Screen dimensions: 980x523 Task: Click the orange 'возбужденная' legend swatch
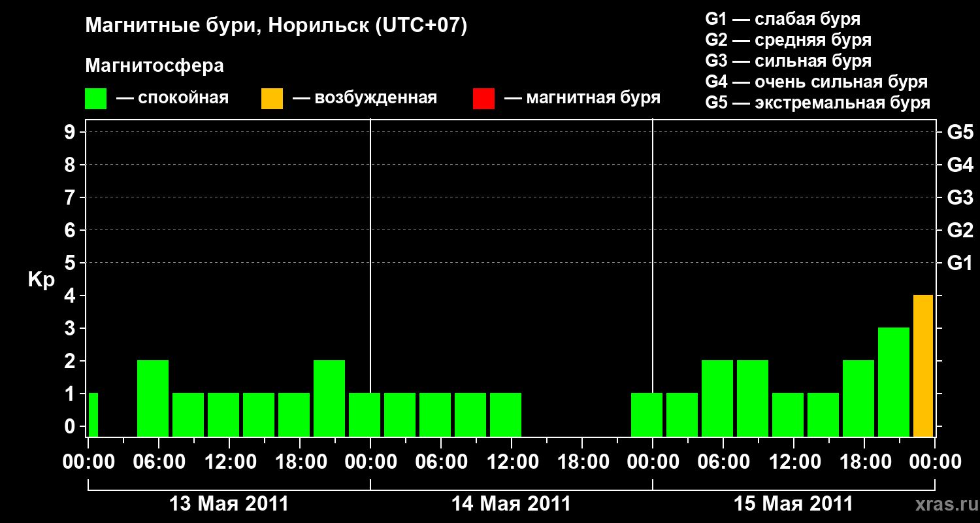pos(272,99)
